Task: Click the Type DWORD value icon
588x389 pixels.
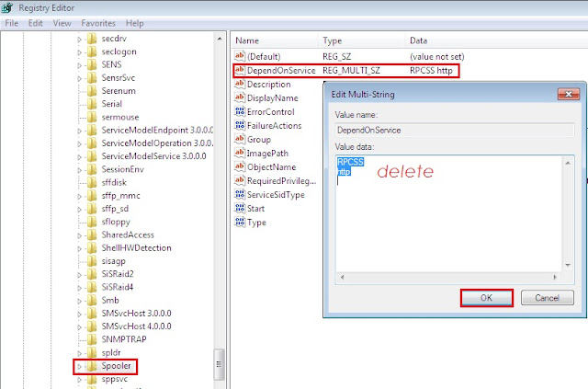Action: pyautogui.click(x=240, y=222)
